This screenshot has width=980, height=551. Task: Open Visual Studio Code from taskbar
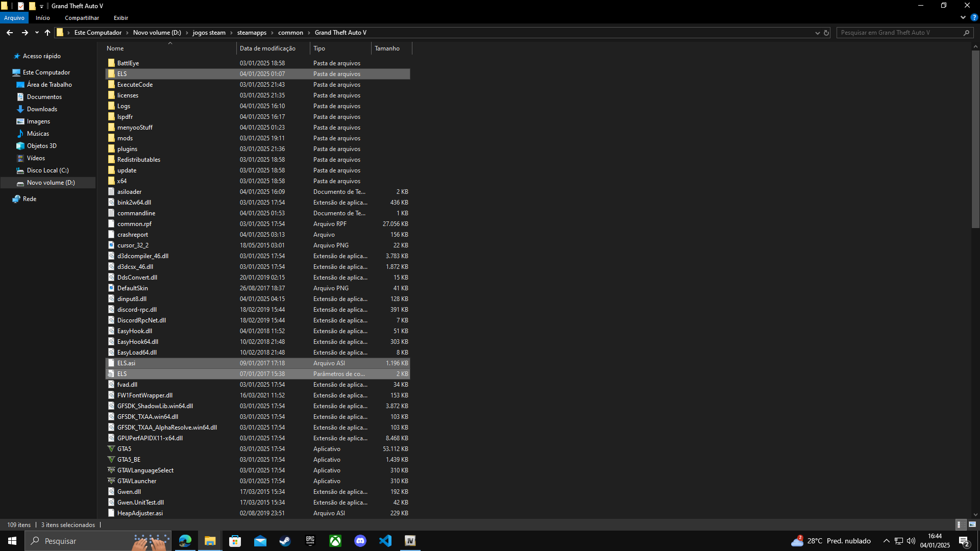[385, 541]
